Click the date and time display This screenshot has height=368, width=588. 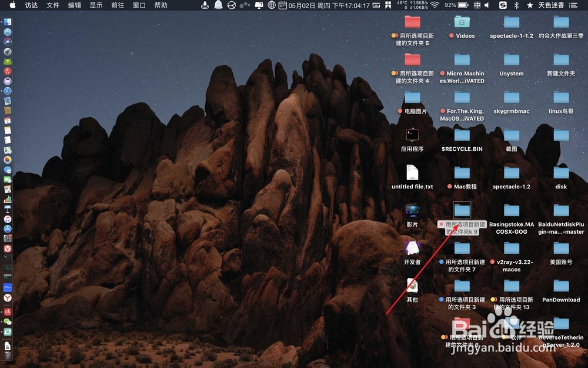[329, 5]
